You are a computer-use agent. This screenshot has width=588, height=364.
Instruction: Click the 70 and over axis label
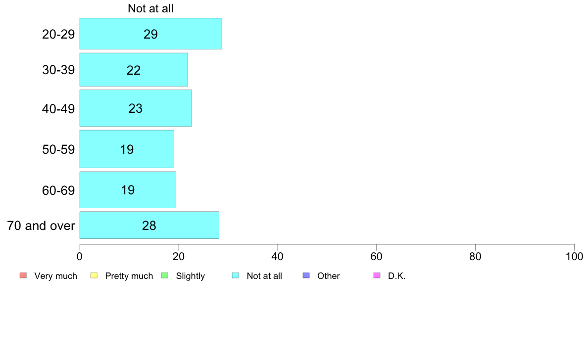coord(41,226)
